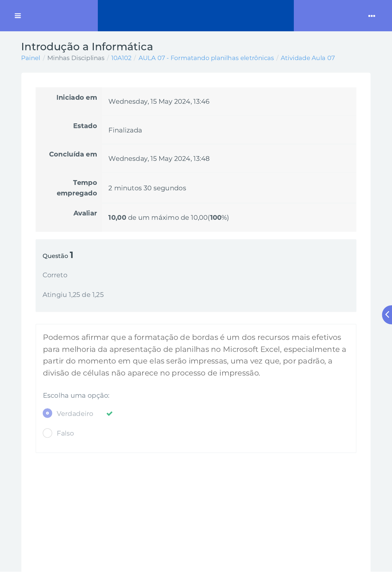Image resolution: width=392 pixels, height=572 pixels.
Task: Click Minhas Disciplinas breadcrumb item
Action: pyautogui.click(x=76, y=58)
